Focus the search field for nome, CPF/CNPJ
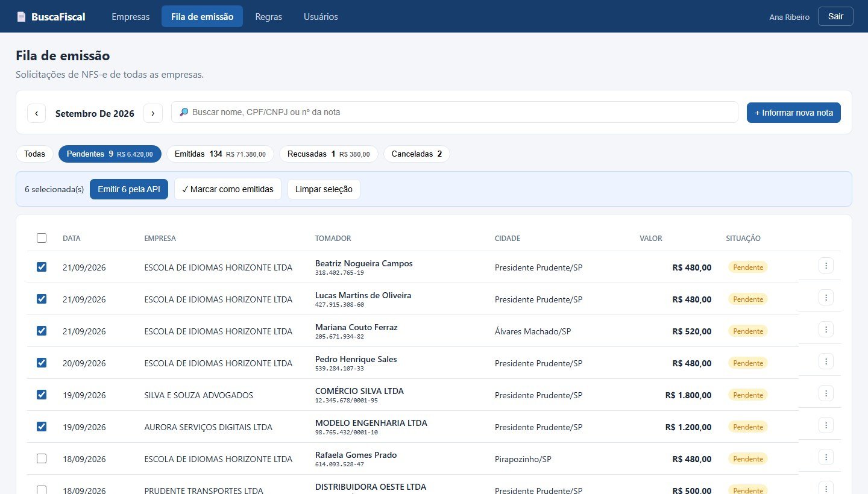Image resolution: width=868 pixels, height=494 pixels. pos(454,112)
